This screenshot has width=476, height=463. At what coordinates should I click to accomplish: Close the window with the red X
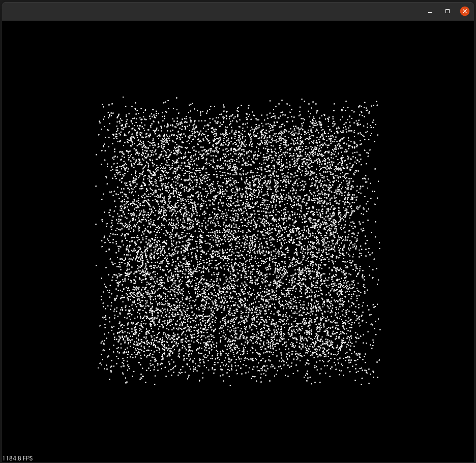[464, 11]
